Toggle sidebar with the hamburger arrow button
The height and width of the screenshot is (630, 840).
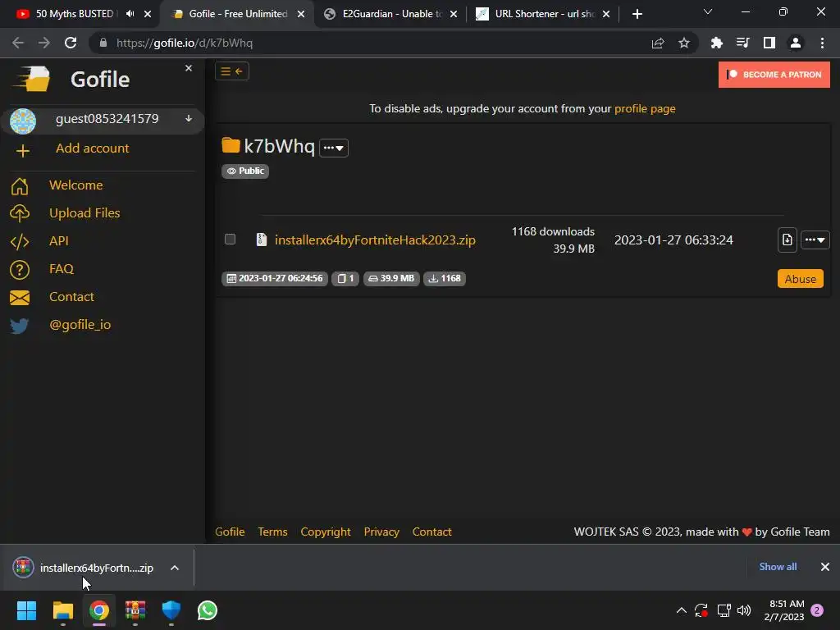[232, 71]
